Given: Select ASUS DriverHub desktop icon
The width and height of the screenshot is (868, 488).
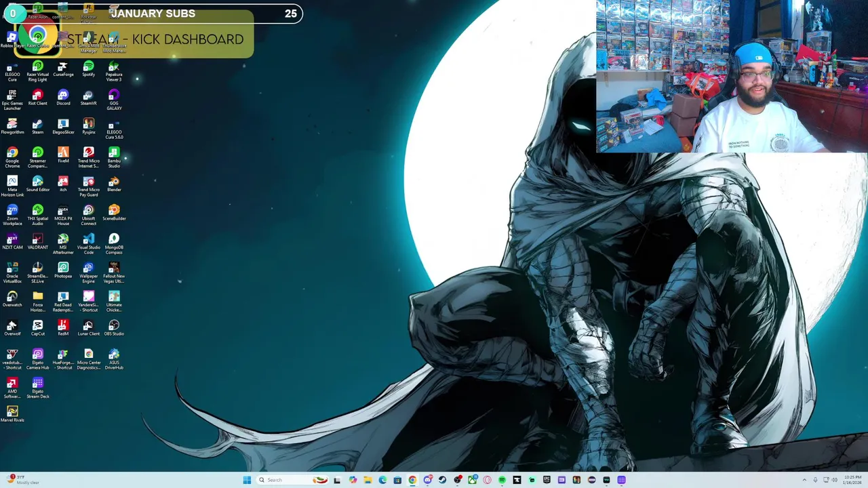Looking at the screenshot, I should tap(114, 359).
